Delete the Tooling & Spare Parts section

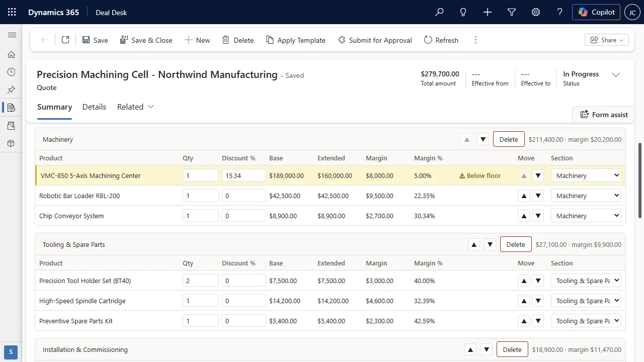pyautogui.click(x=516, y=244)
